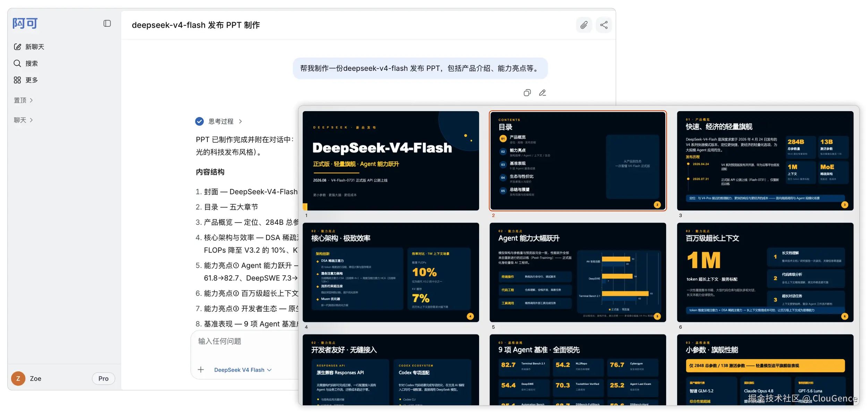Click the chat title deepseek-v4-flash 发布 PPT 制作
The height and width of the screenshot is (414, 868).
pos(196,25)
